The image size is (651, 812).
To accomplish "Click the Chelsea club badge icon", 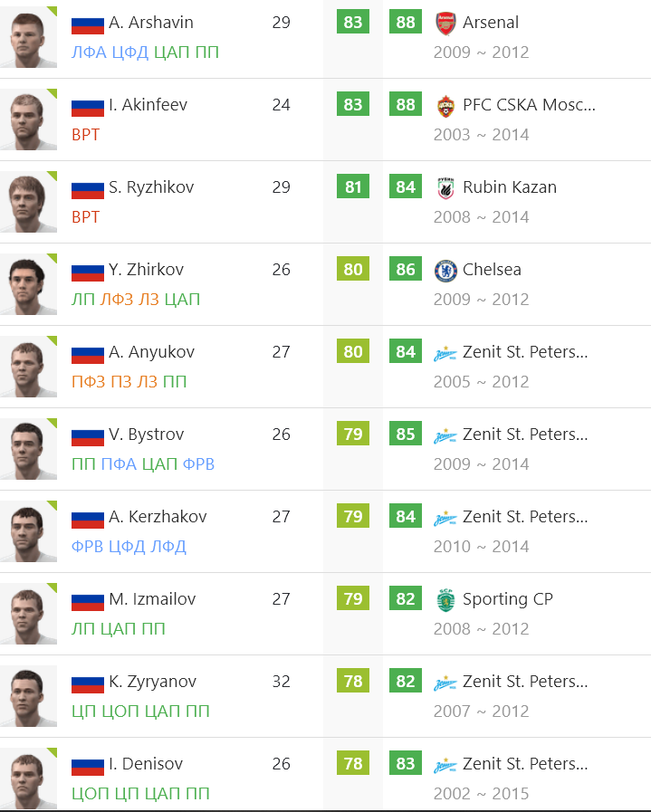I will tap(445, 270).
